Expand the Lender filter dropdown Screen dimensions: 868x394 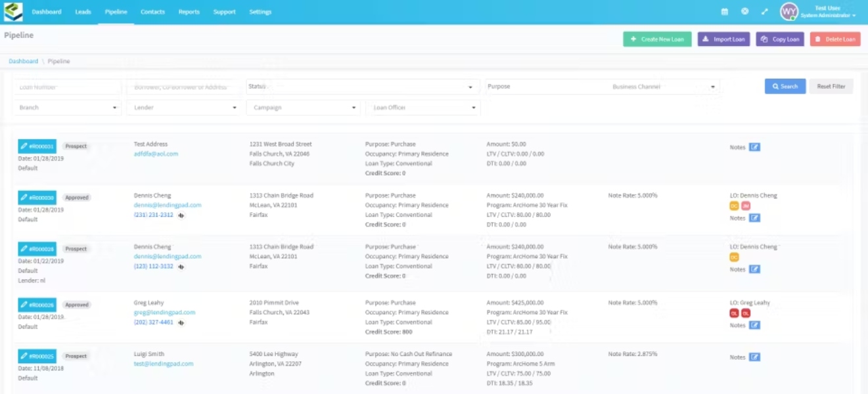click(183, 108)
